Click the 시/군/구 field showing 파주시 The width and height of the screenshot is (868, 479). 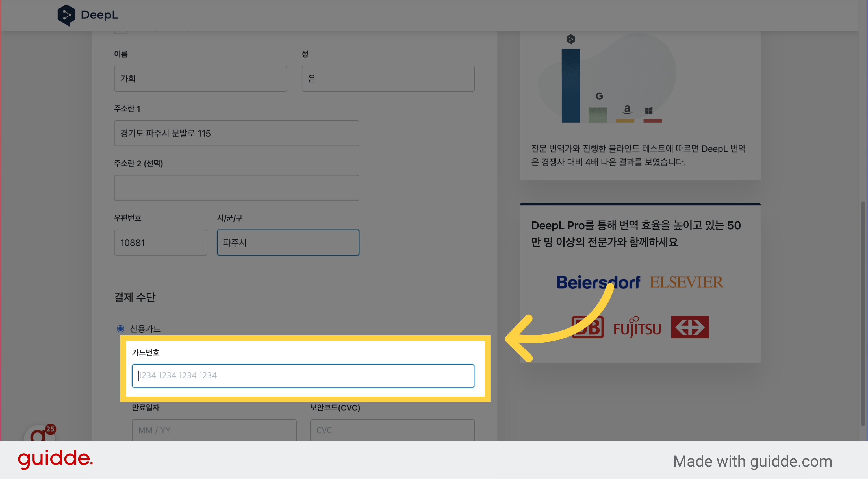pos(288,243)
